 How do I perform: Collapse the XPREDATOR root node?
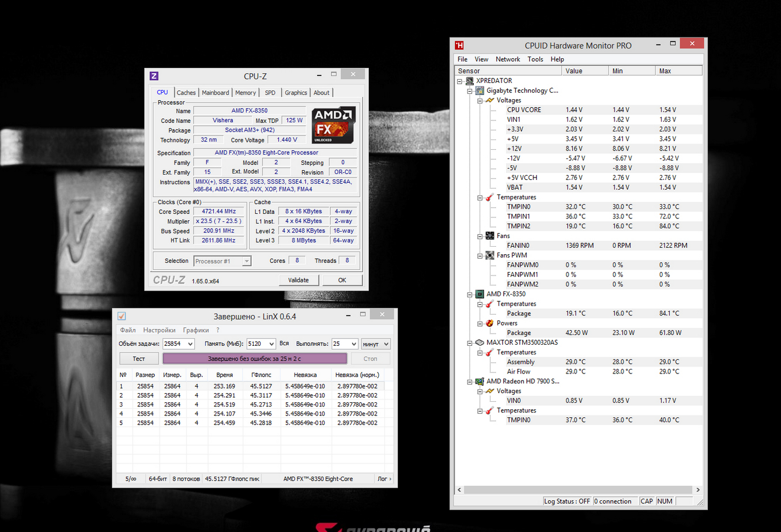coord(460,81)
